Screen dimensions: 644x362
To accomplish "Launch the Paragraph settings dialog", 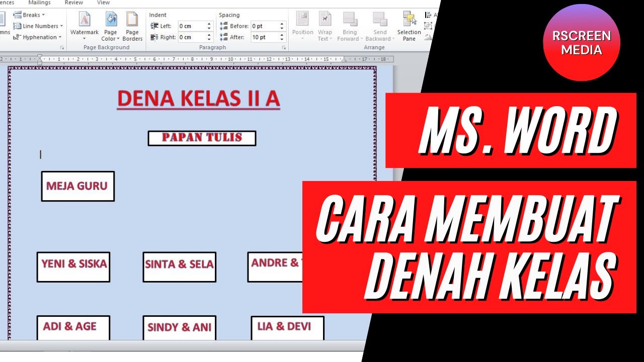I will point(284,48).
